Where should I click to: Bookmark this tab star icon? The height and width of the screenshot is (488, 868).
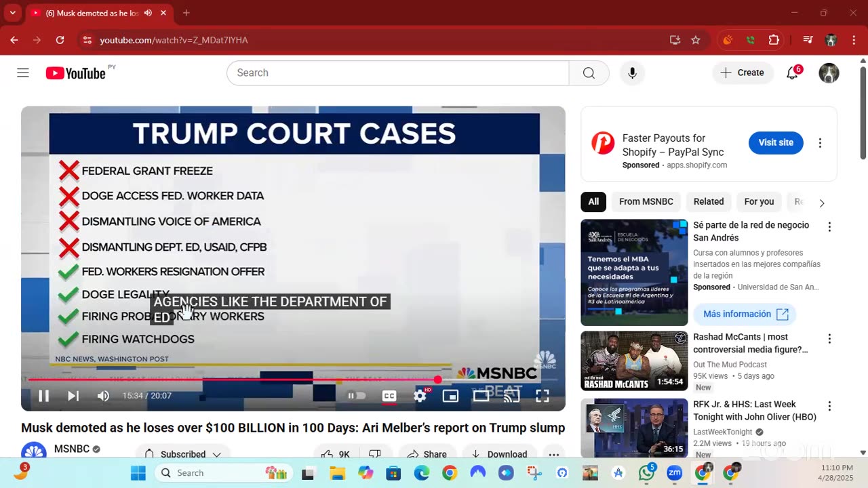pos(696,40)
